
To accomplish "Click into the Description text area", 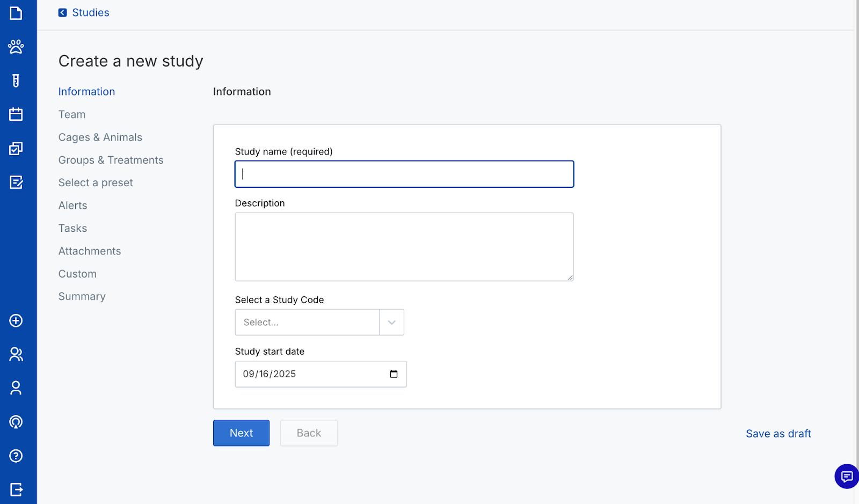I will click(404, 247).
